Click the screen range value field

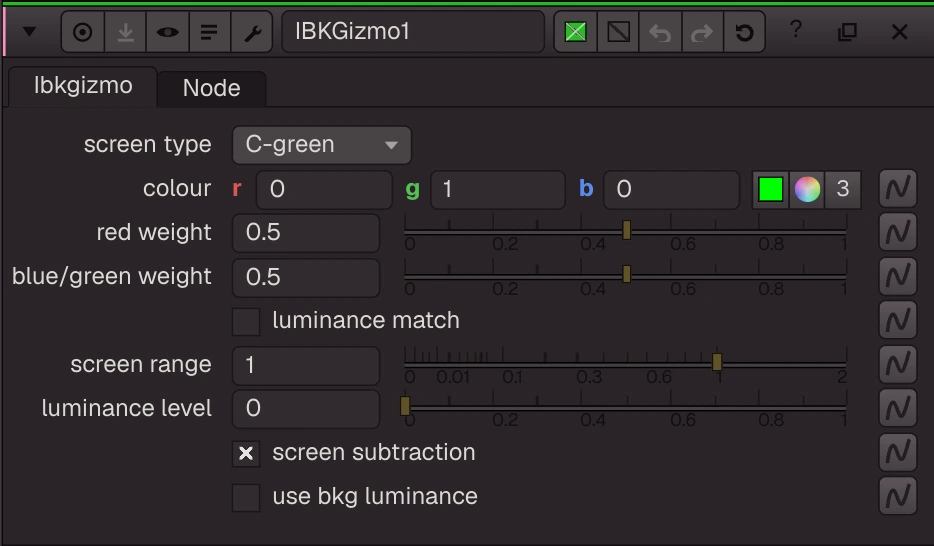[x=306, y=365]
